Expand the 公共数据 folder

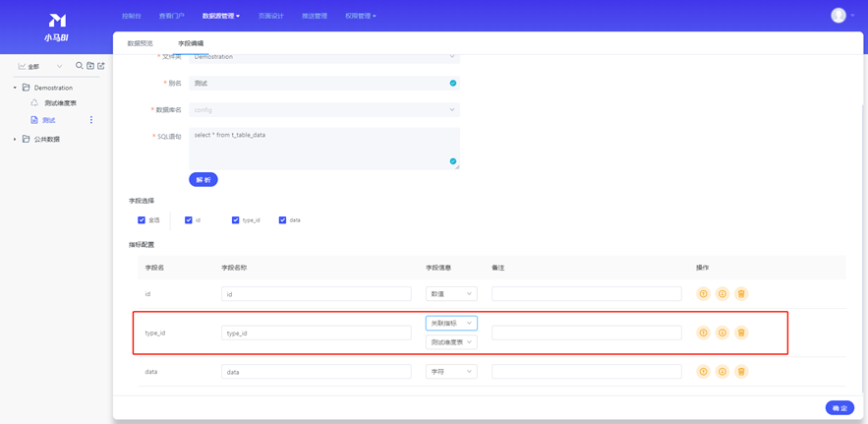(15, 140)
